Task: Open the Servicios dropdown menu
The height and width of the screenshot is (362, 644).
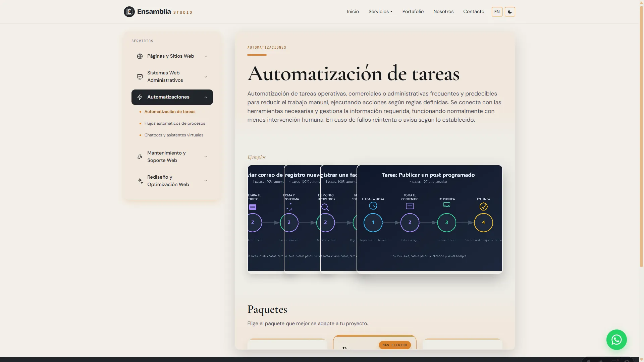Action: pos(380,11)
